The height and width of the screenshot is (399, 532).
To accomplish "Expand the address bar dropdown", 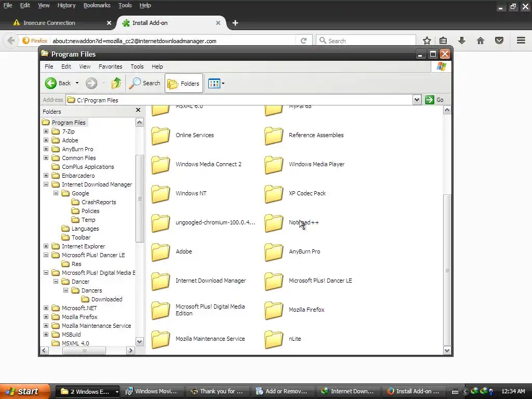I will 417,100.
